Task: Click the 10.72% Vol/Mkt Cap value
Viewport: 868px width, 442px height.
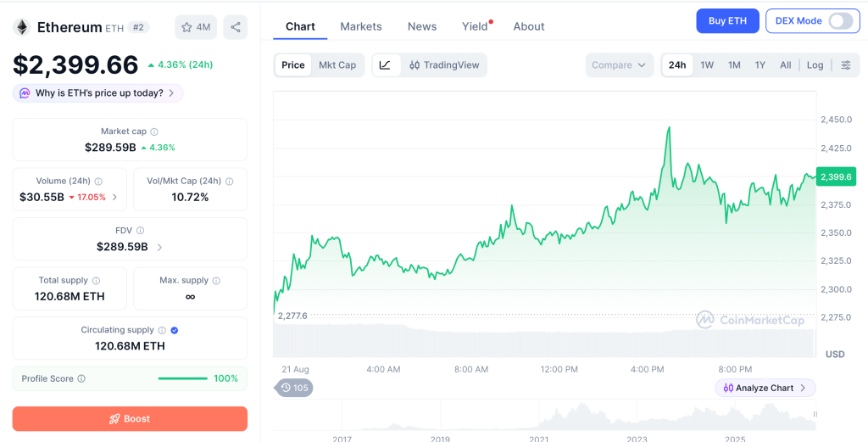Action: [190, 197]
